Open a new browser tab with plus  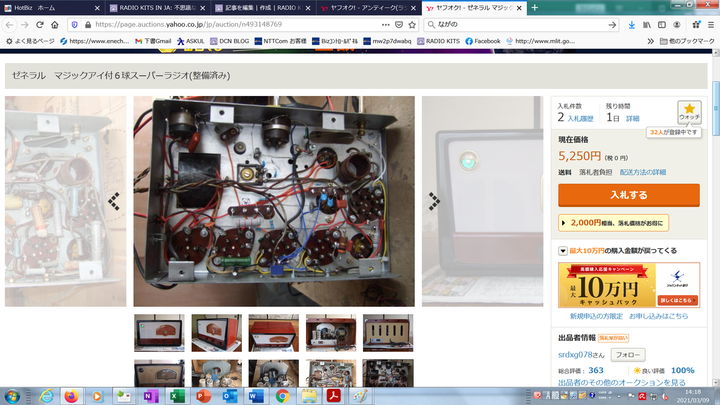tap(535, 7)
